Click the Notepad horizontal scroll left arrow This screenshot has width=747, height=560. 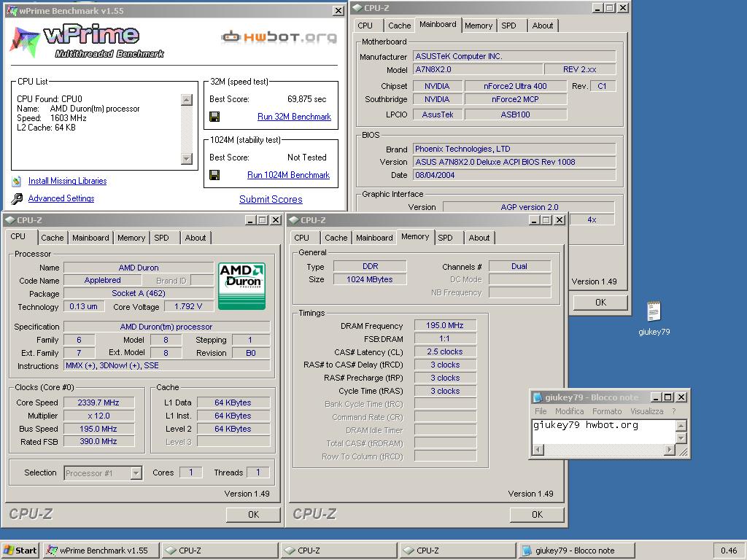538,449
